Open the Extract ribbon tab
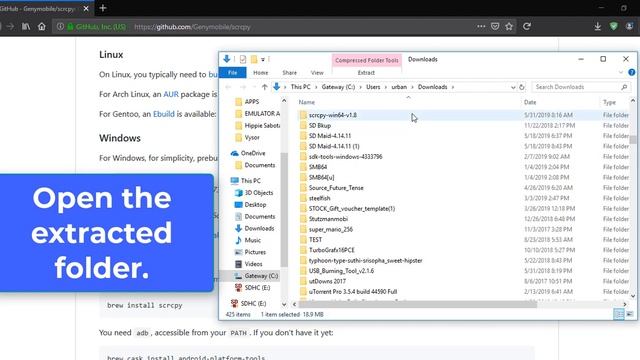The image size is (640, 360). click(366, 73)
